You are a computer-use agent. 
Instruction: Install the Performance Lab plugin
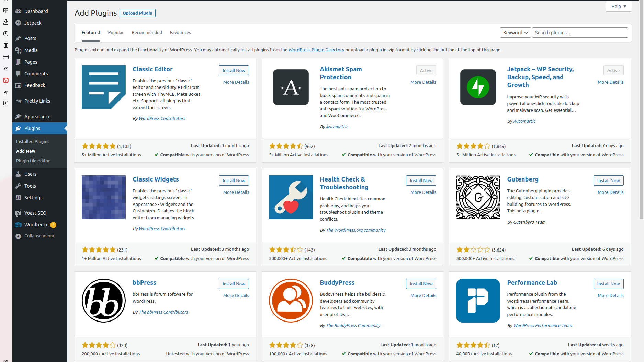click(608, 284)
